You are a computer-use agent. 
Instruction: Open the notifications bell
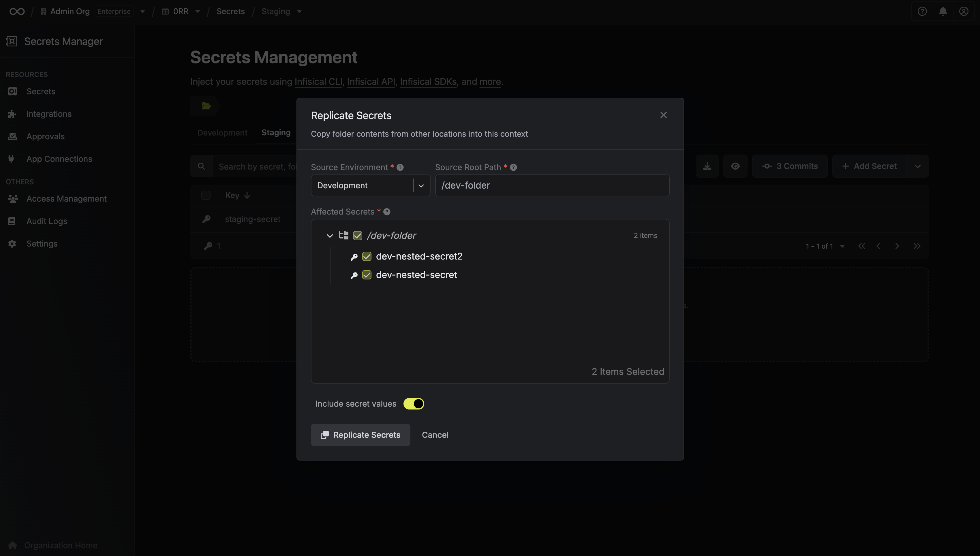tap(943, 12)
